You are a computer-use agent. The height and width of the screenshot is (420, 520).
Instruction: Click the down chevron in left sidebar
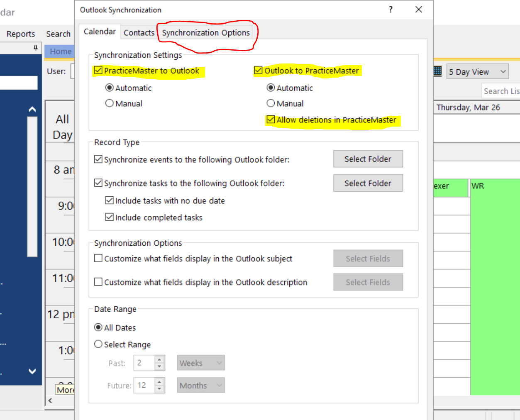(32, 371)
